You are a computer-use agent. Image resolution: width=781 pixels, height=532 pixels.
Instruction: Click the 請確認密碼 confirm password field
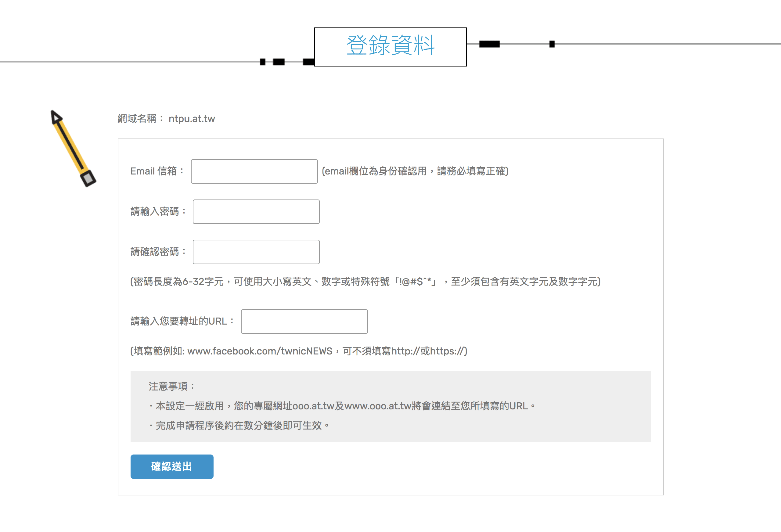(256, 252)
